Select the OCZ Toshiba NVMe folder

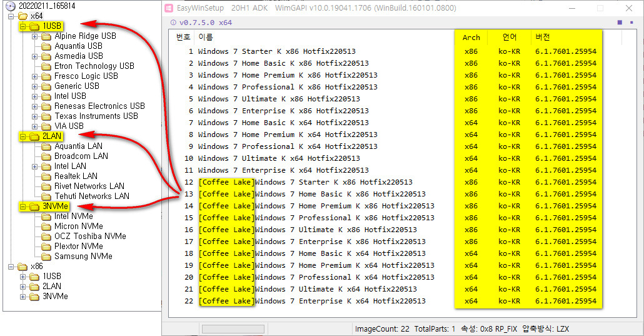coord(90,236)
